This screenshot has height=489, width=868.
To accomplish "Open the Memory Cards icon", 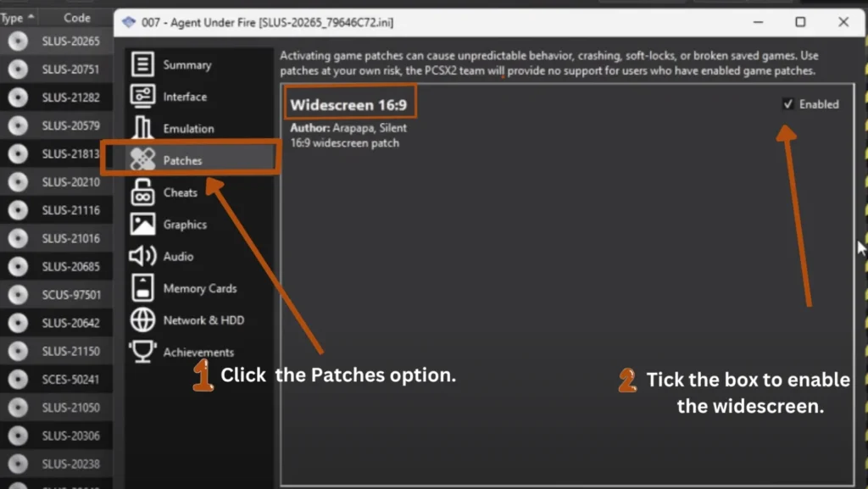I will (142, 287).
